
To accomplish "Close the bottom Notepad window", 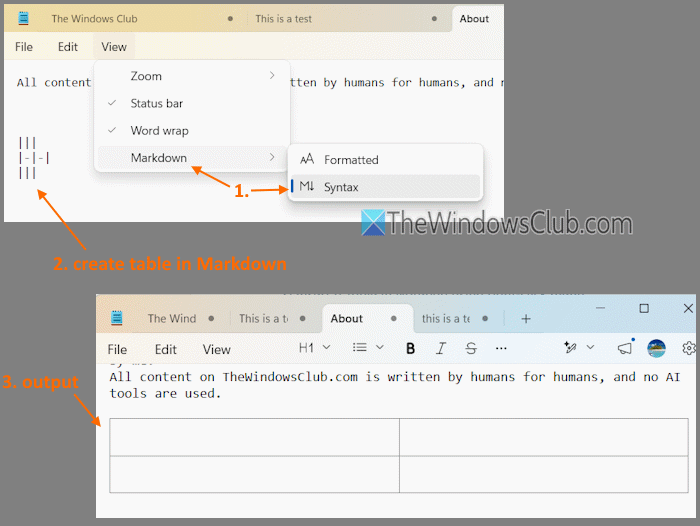I will click(688, 308).
